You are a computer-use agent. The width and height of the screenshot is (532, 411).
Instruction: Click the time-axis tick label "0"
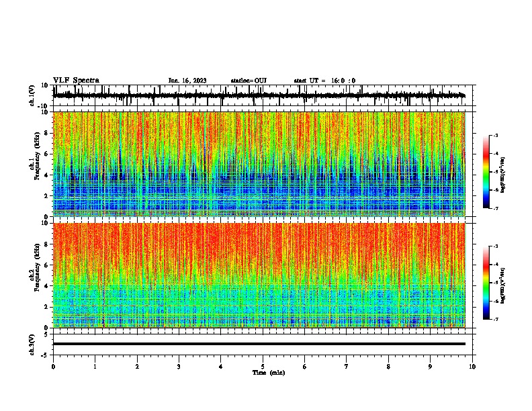point(53,367)
